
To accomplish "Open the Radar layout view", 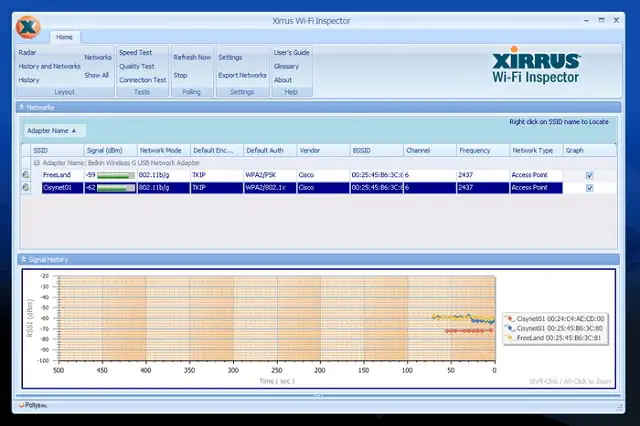I will (x=27, y=52).
